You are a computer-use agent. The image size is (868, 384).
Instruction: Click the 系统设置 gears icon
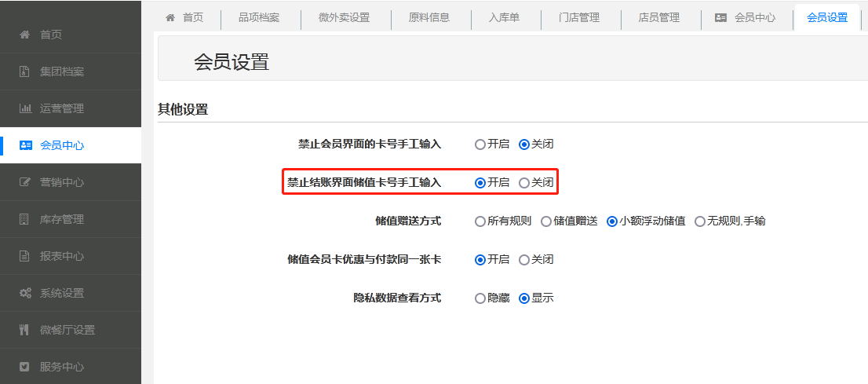[x=25, y=293]
